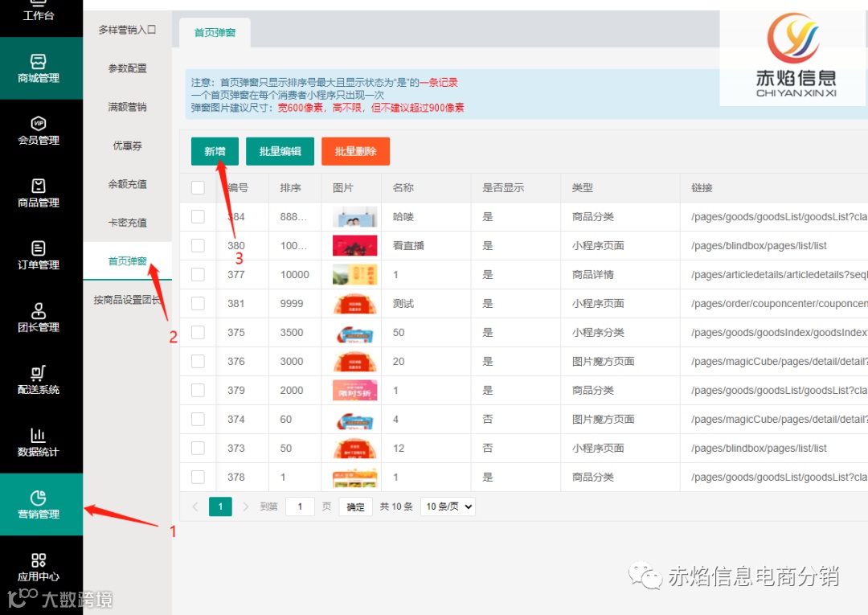Open the 10 条/页 page size dropdown
Screen dimensions: 868x615
[x=448, y=506]
